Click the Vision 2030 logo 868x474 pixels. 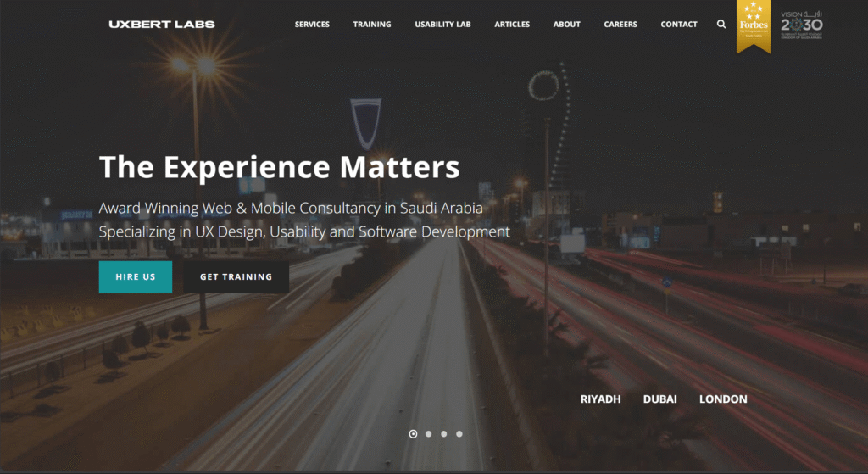click(x=801, y=25)
